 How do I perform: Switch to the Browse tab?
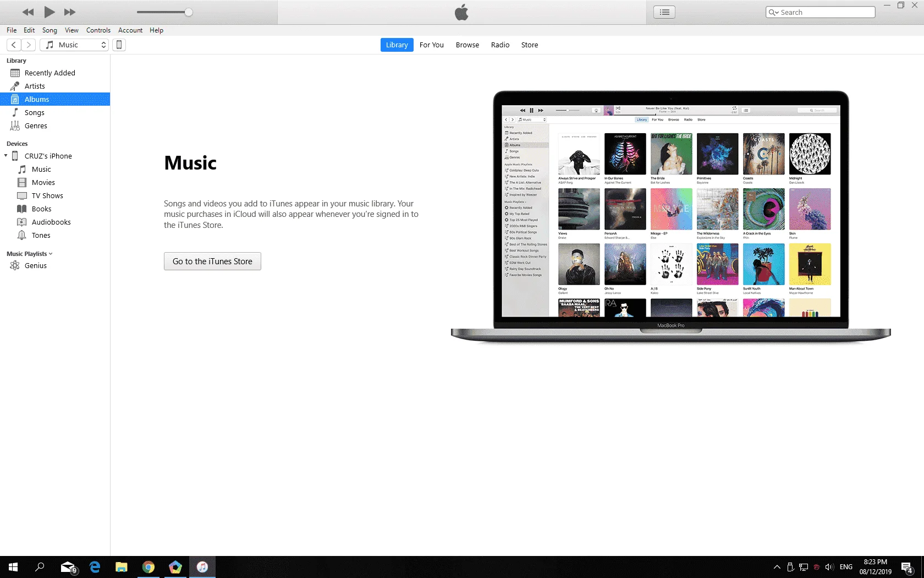pos(468,45)
